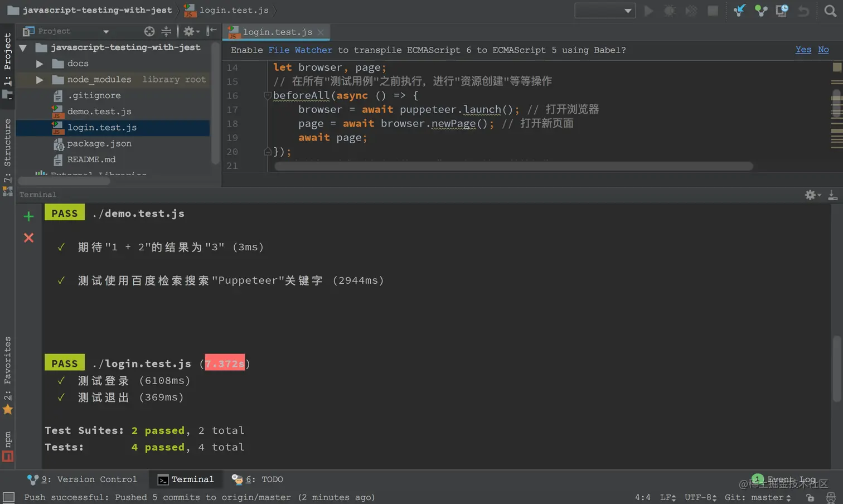Screen dimensions: 843x504
Task: Click No to dismiss Babel prompt
Action: pyautogui.click(x=823, y=50)
